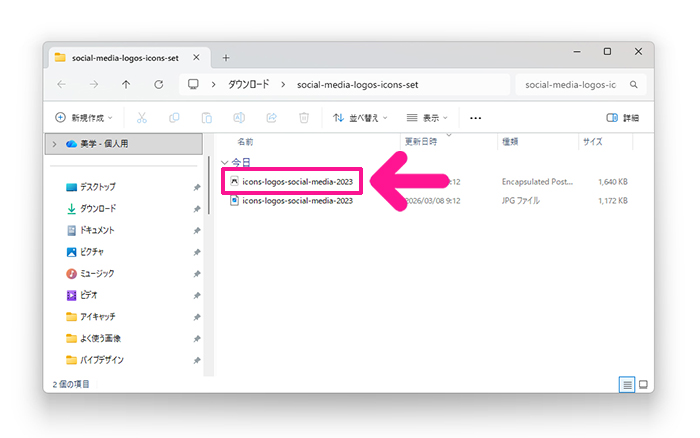
Task: Click the Copy icon in toolbar
Action: pyautogui.click(x=174, y=118)
